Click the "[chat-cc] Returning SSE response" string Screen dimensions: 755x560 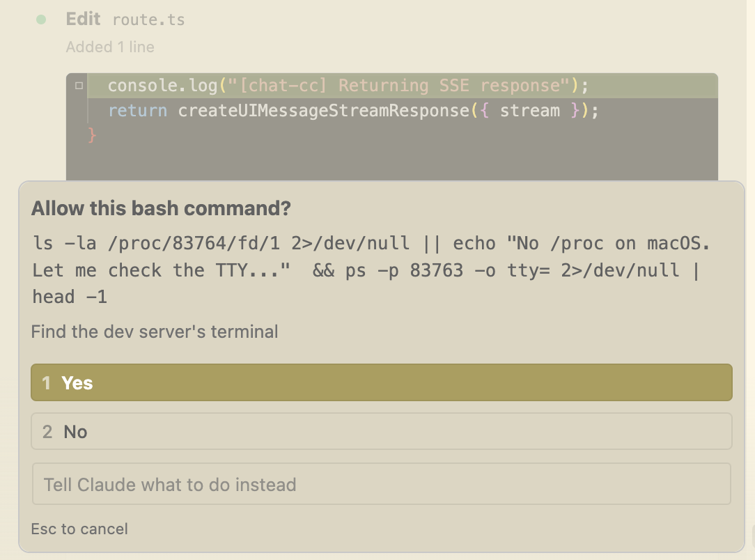point(400,86)
